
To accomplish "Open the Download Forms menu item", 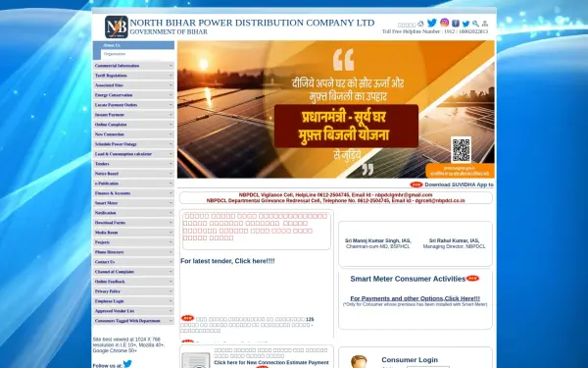I will (x=133, y=223).
